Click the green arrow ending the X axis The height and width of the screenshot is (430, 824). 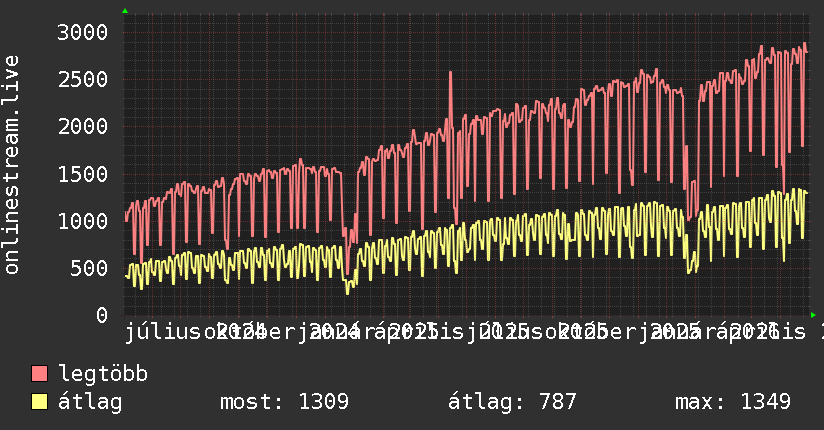coord(813,315)
